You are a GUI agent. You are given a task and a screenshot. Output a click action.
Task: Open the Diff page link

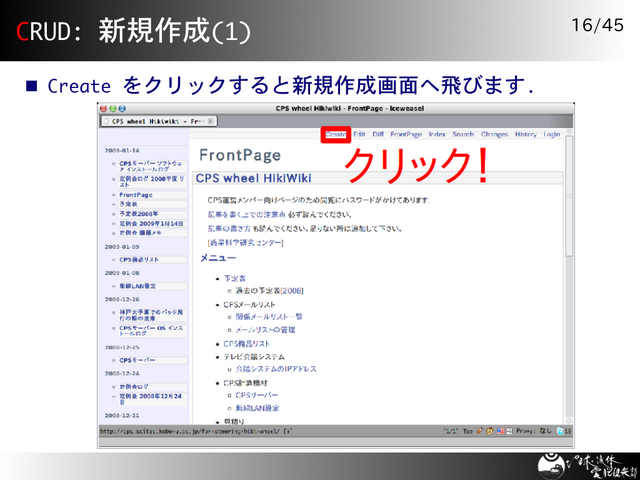[378, 134]
